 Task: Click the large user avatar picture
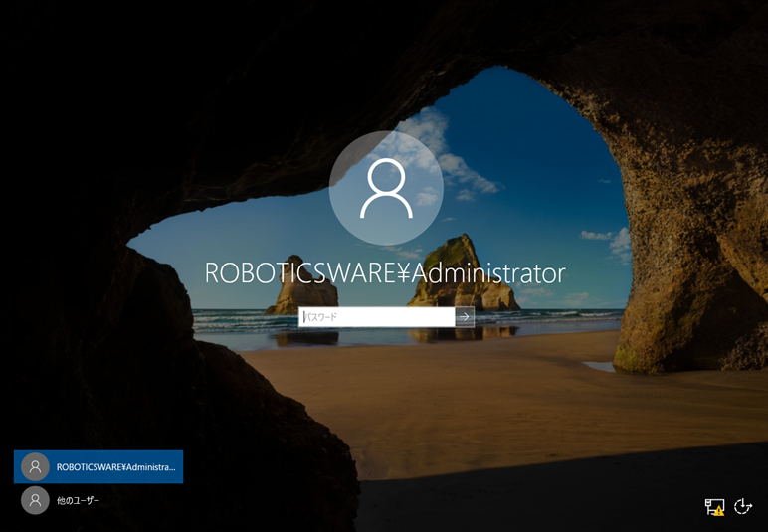click(386, 188)
